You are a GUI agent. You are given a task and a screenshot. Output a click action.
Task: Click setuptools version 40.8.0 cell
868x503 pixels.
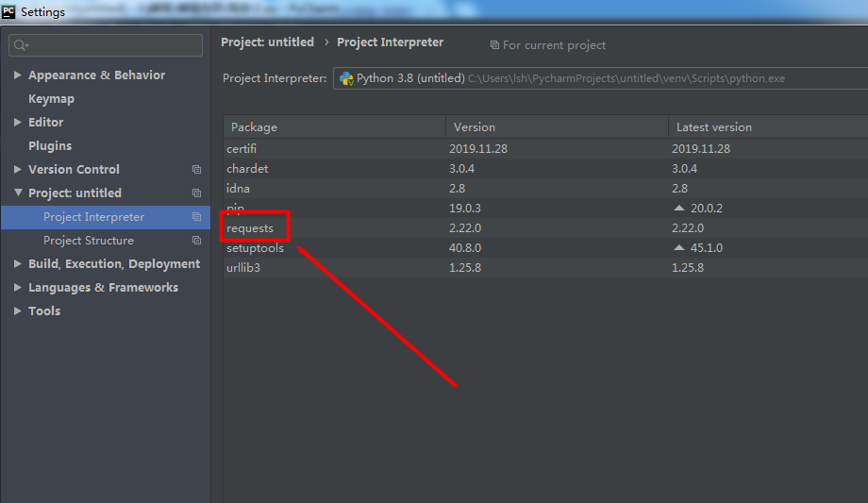click(465, 248)
